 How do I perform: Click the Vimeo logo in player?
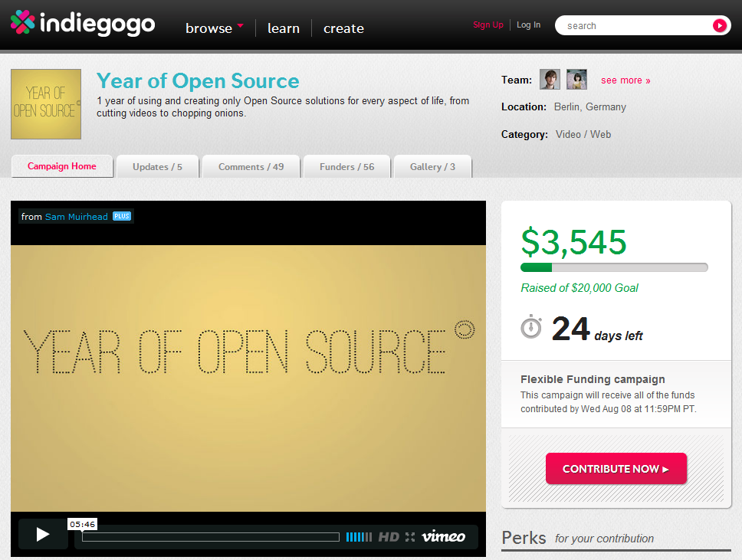(x=443, y=537)
